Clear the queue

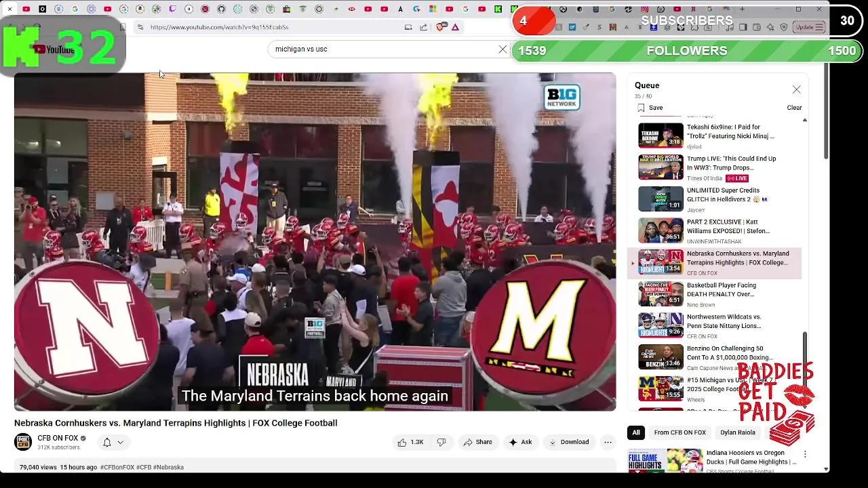794,108
